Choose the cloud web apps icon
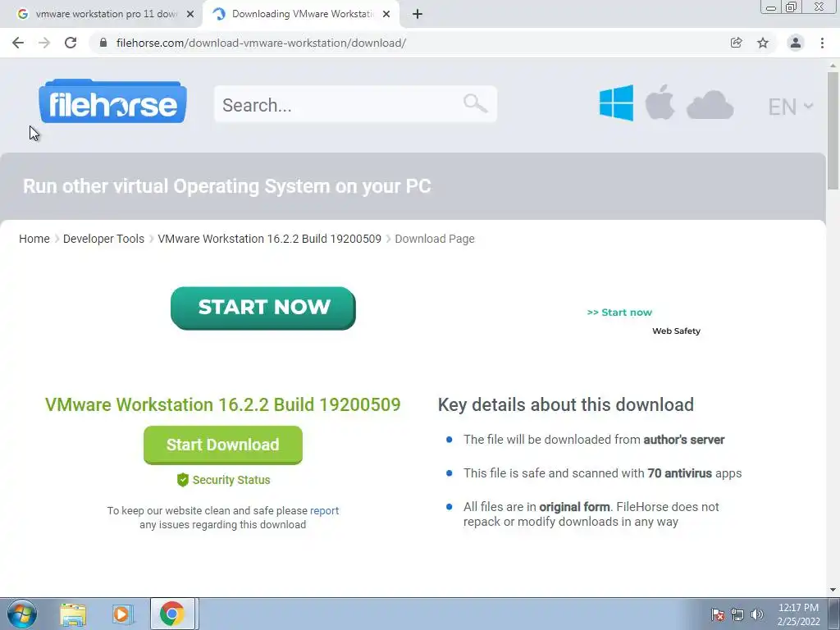Screen dimensions: 840x630 [710, 105]
